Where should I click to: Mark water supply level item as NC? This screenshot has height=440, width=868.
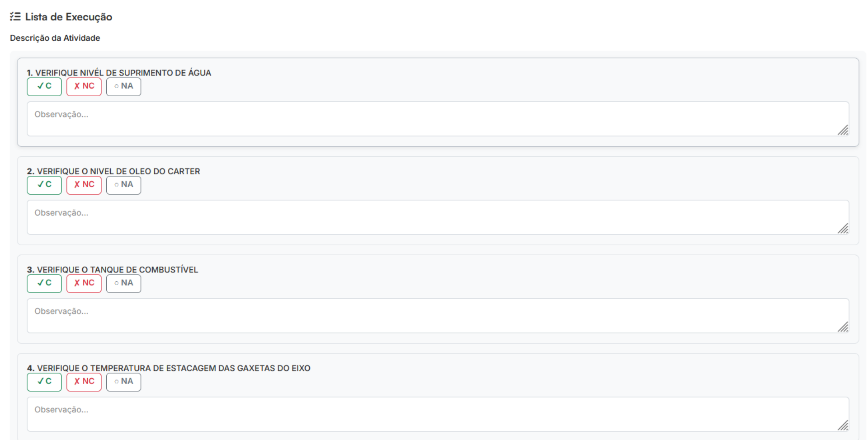[84, 86]
